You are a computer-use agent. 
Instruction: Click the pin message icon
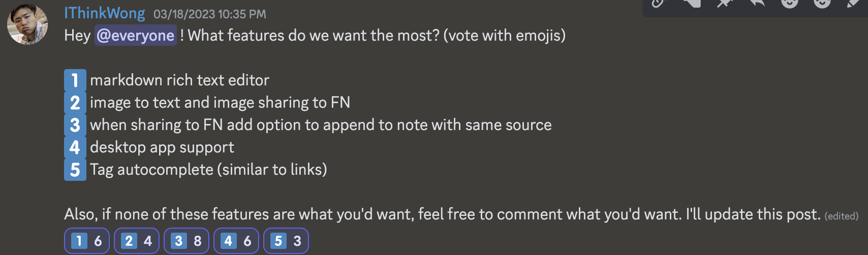click(724, 3)
